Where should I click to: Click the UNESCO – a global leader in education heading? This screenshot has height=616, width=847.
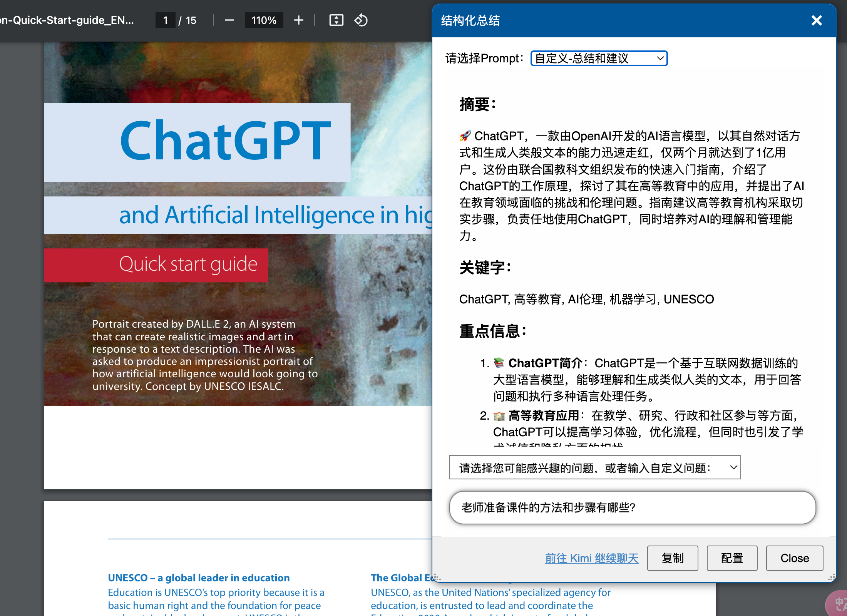199,577
